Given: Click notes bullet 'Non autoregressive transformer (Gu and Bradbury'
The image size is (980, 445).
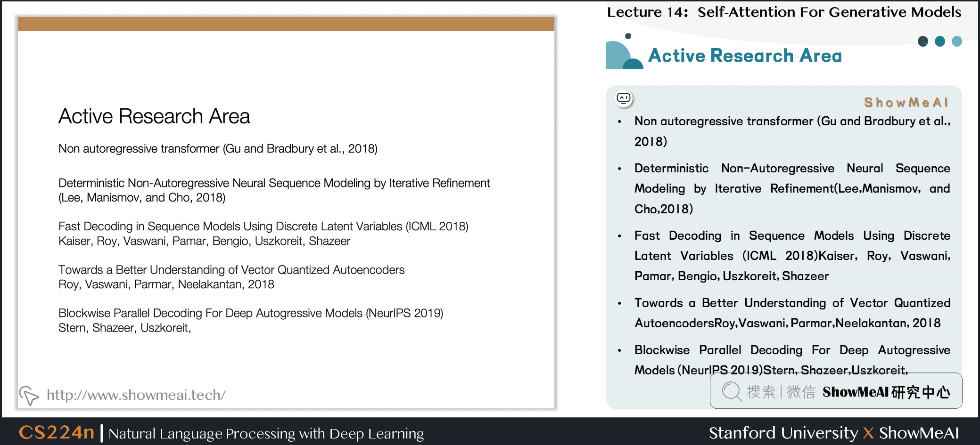Looking at the screenshot, I should (792, 131).
